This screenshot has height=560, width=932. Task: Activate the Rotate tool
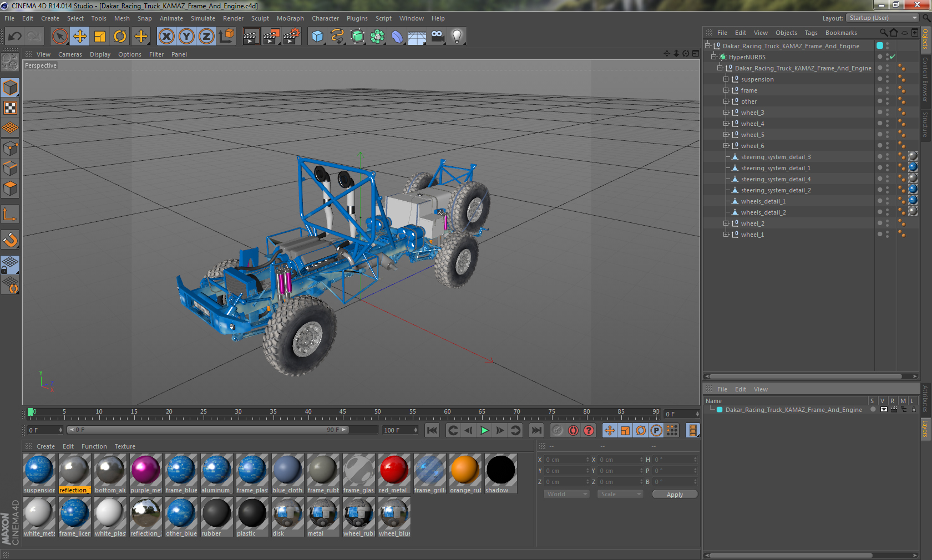120,37
